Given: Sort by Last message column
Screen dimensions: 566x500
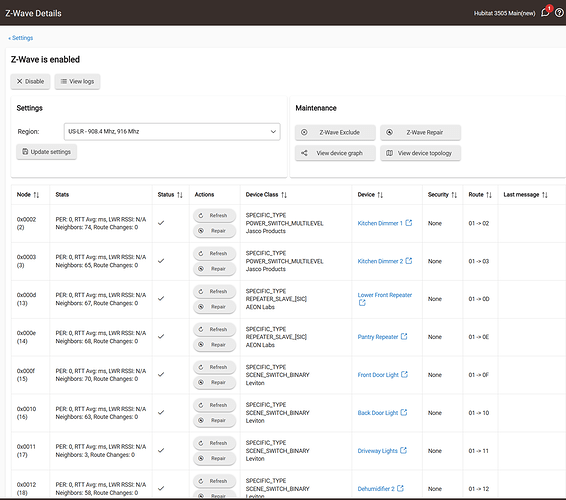Looking at the screenshot, I should [525, 195].
